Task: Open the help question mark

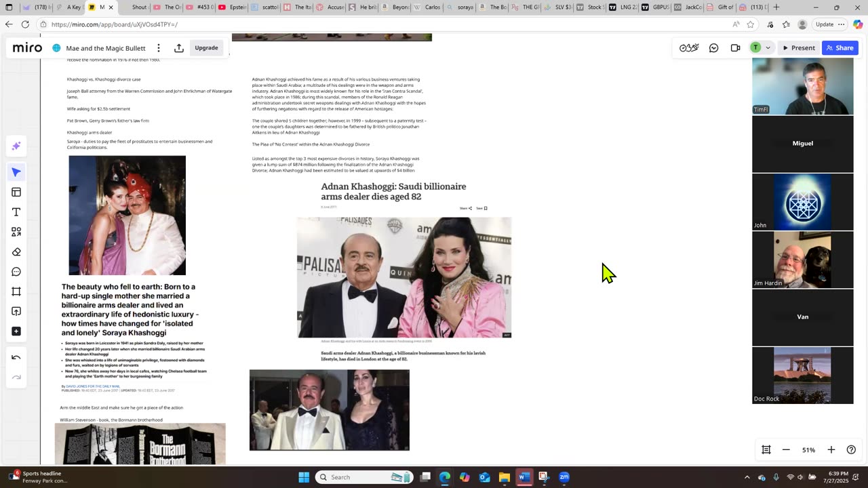Action: coord(851,449)
